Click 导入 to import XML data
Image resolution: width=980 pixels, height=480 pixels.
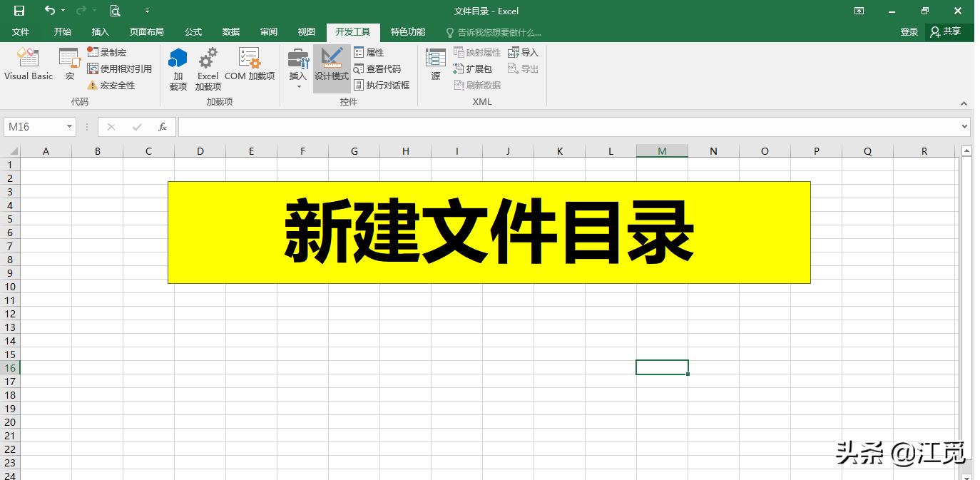[x=523, y=51]
